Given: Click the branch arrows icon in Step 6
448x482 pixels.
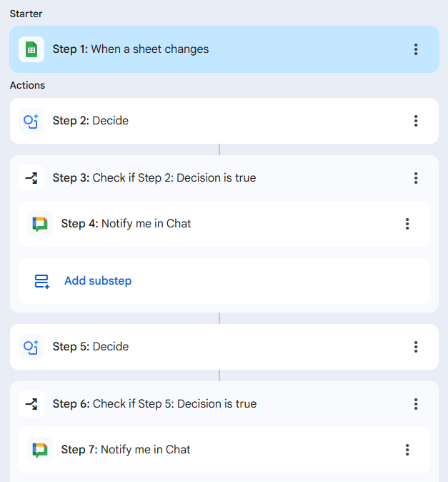Looking at the screenshot, I should coord(31,404).
